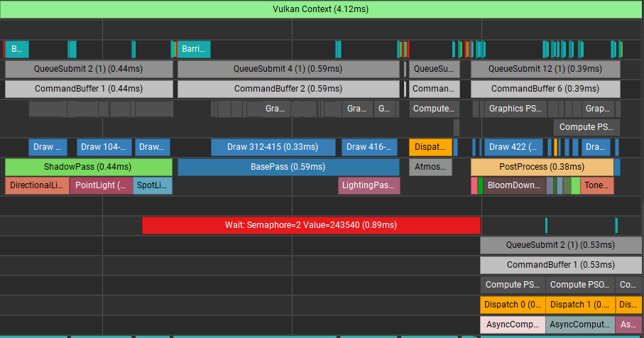Select the orange Dispatch 0 zone
Viewport: 644px width, 338px height.
513,305
